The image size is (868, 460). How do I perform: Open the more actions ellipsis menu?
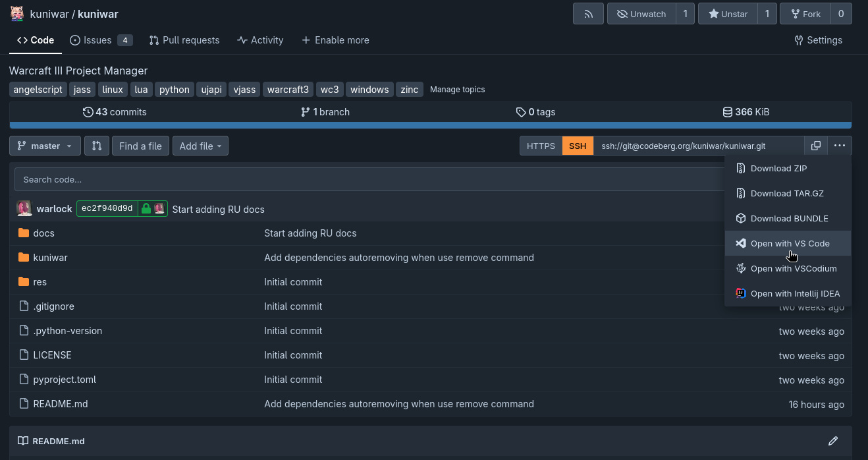pyautogui.click(x=840, y=146)
